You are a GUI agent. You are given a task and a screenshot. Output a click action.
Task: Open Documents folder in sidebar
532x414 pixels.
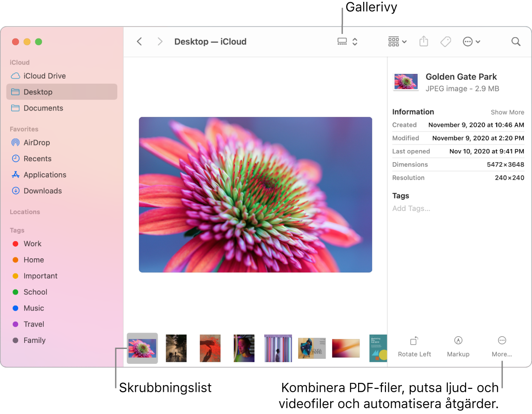(x=62, y=108)
